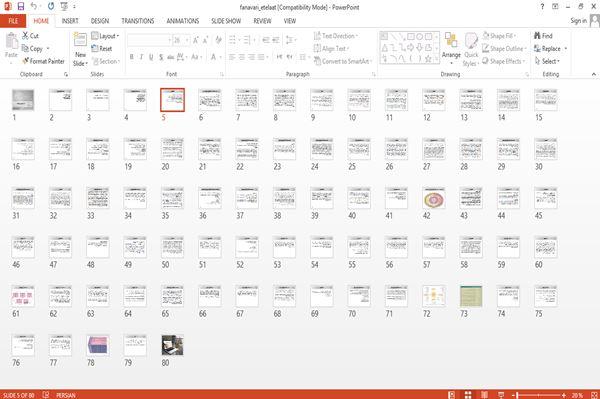The image size is (600, 399).
Task: Click Sign in link
Action: [578, 21]
